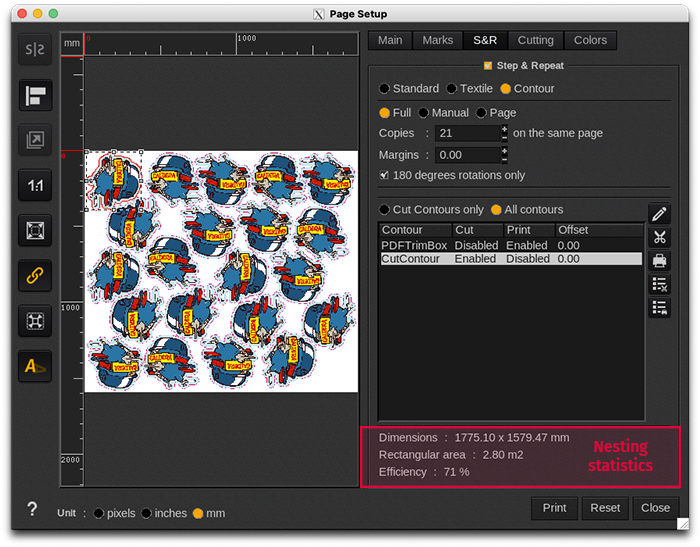Select the PDFTrimBox contour row

point(511,245)
